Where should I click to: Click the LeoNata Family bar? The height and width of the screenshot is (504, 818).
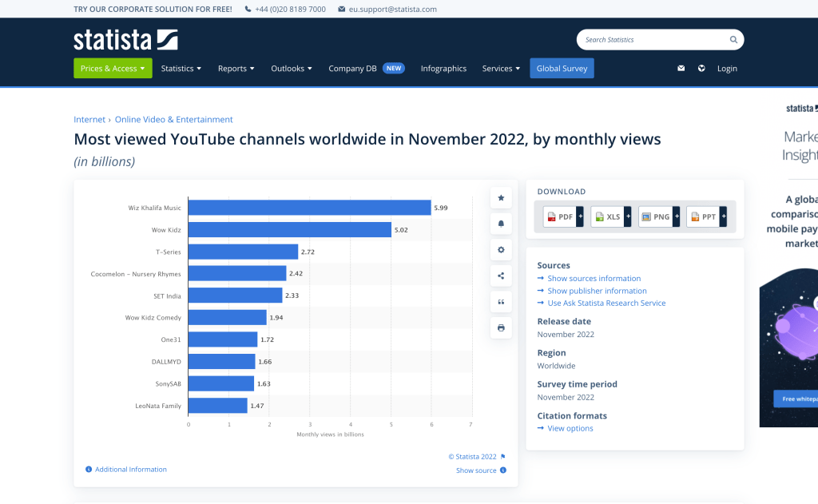click(218, 406)
